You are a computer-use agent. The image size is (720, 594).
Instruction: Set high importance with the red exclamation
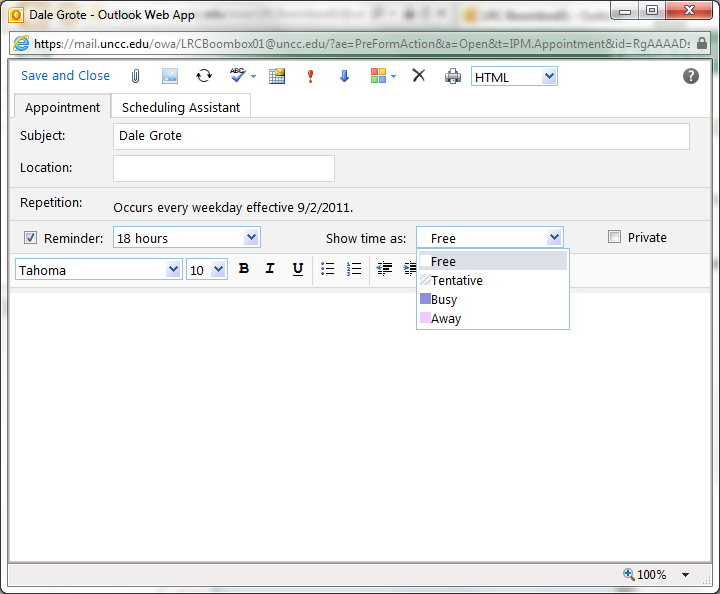(x=311, y=76)
